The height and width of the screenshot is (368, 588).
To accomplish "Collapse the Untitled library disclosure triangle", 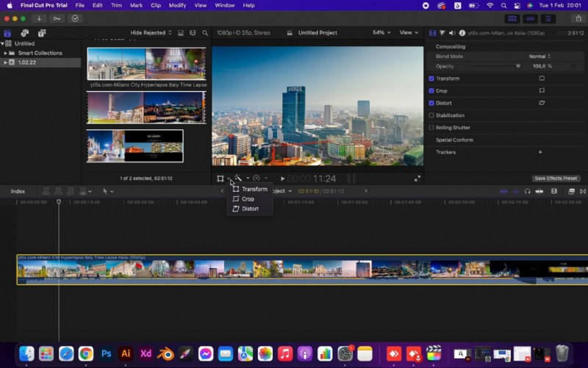I will pyautogui.click(x=3, y=43).
